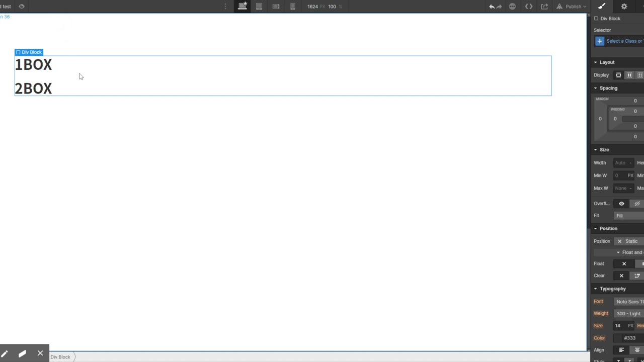Click the text color swatch

click(618, 338)
